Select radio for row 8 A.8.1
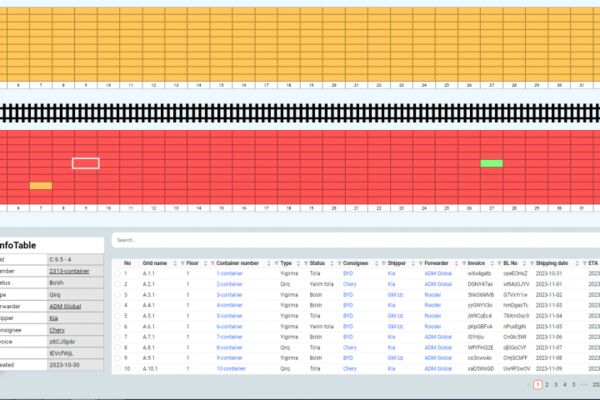The image size is (600, 400). [117, 348]
